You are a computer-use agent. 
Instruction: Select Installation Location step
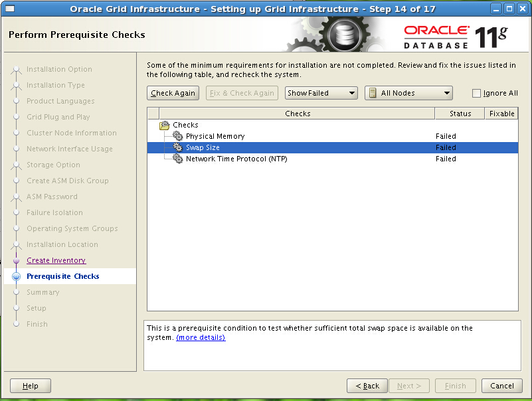coord(62,244)
